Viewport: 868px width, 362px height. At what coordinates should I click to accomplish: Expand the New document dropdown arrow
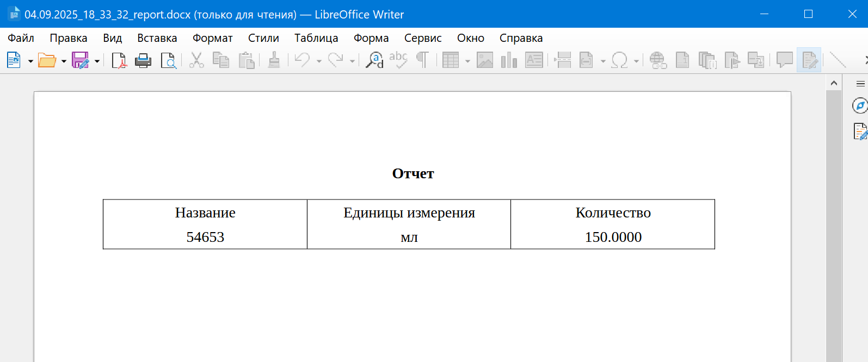(x=30, y=61)
